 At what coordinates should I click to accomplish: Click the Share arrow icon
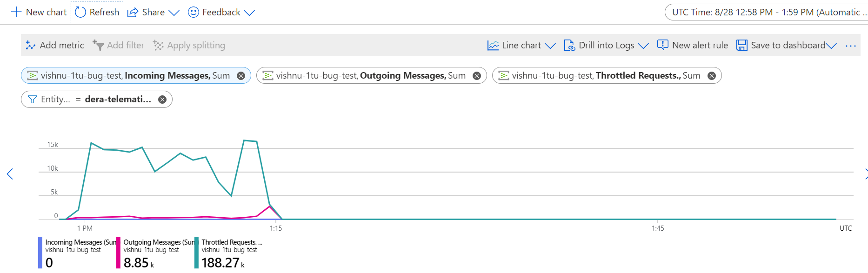tap(133, 12)
